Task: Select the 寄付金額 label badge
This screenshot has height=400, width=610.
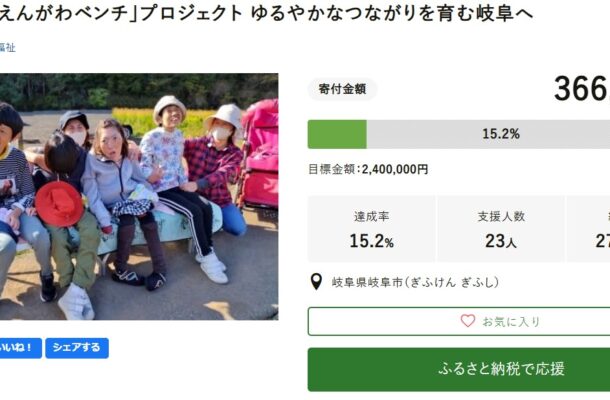Action: tap(342, 89)
